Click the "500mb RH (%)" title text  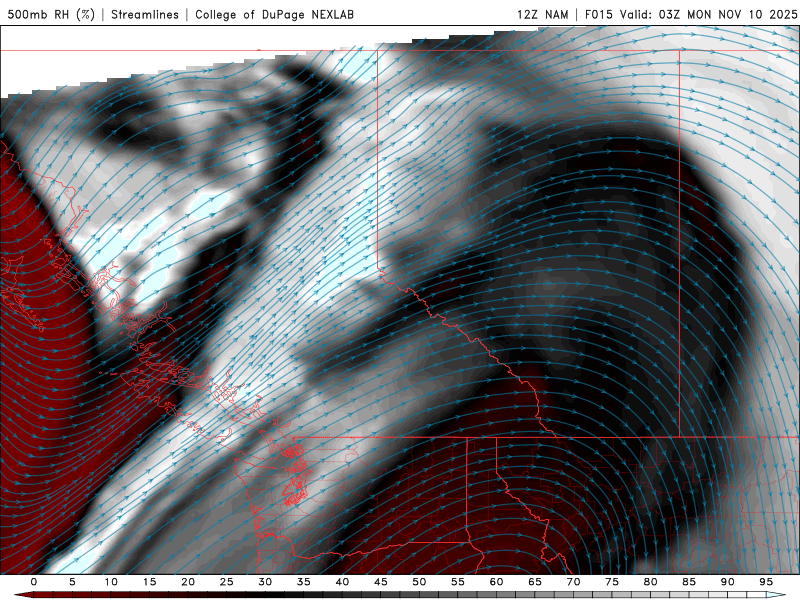(x=51, y=14)
